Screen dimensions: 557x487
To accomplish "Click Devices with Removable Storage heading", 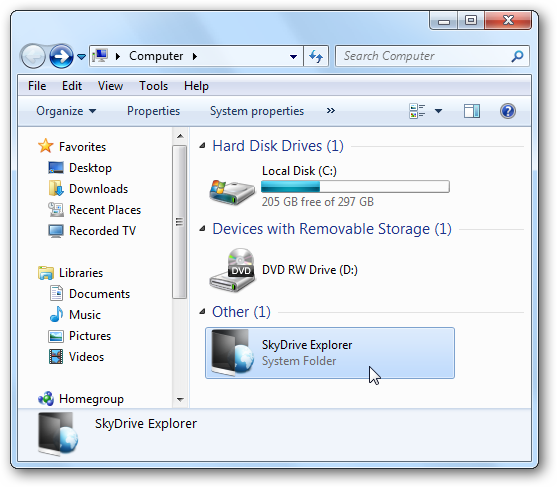I will click(x=332, y=229).
